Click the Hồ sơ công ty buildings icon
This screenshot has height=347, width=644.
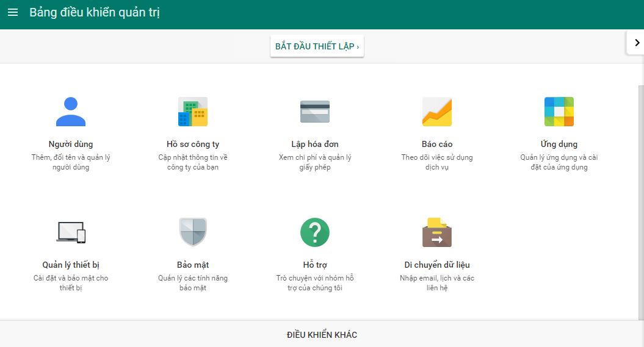[x=193, y=112]
